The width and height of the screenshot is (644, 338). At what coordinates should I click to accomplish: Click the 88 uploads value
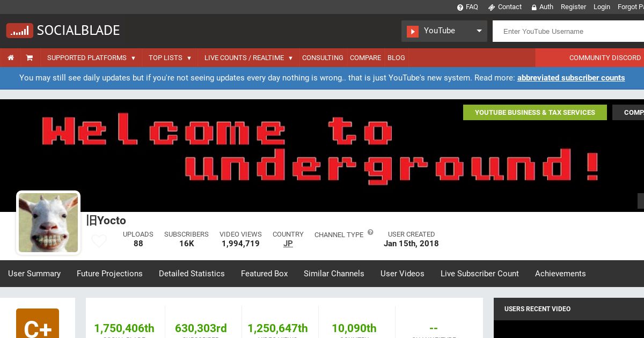coord(138,244)
